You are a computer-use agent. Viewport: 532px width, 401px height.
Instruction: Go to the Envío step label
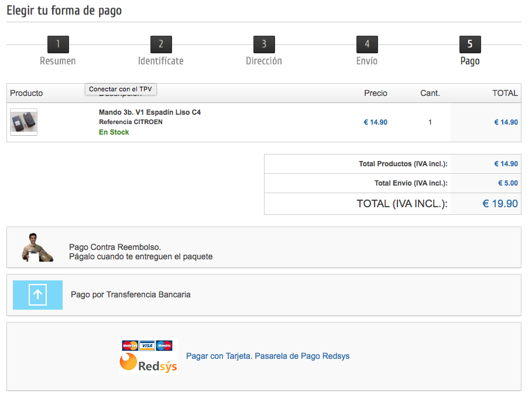tap(367, 61)
